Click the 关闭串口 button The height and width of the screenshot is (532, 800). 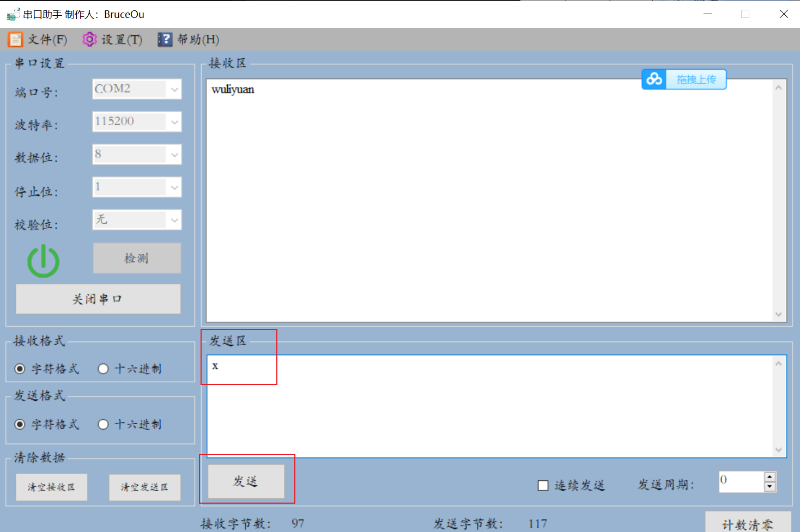[98, 299]
